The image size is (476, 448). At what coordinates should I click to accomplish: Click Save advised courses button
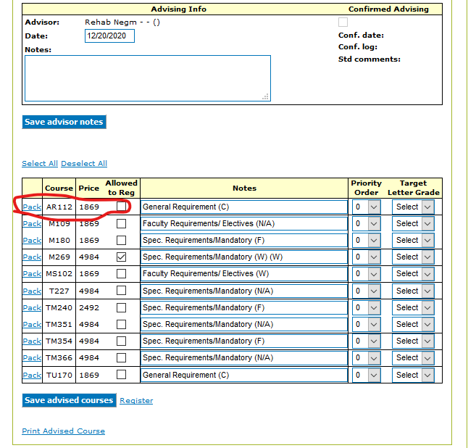pos(69,400)
